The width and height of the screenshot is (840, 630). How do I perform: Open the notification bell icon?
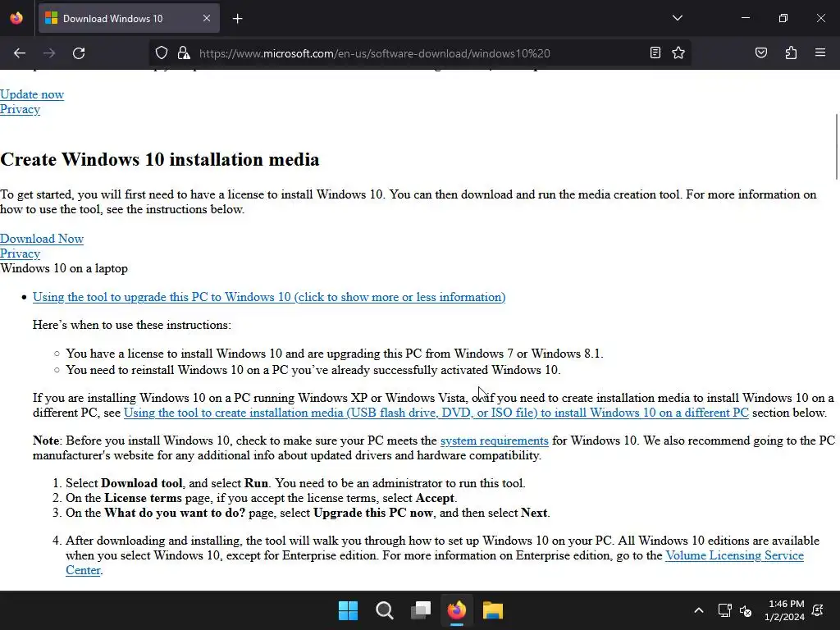[x=818, y=610]
